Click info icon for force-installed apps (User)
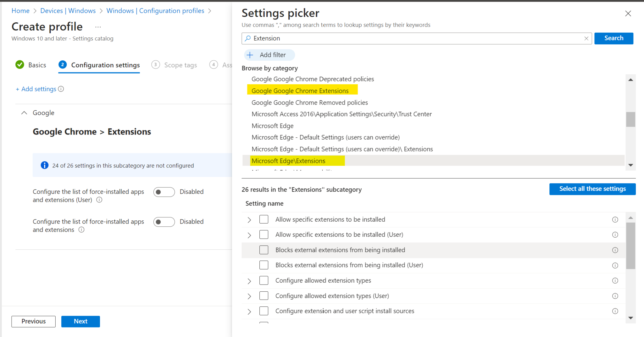This screenshot has width=644, height=337. (x=99, y=200)
